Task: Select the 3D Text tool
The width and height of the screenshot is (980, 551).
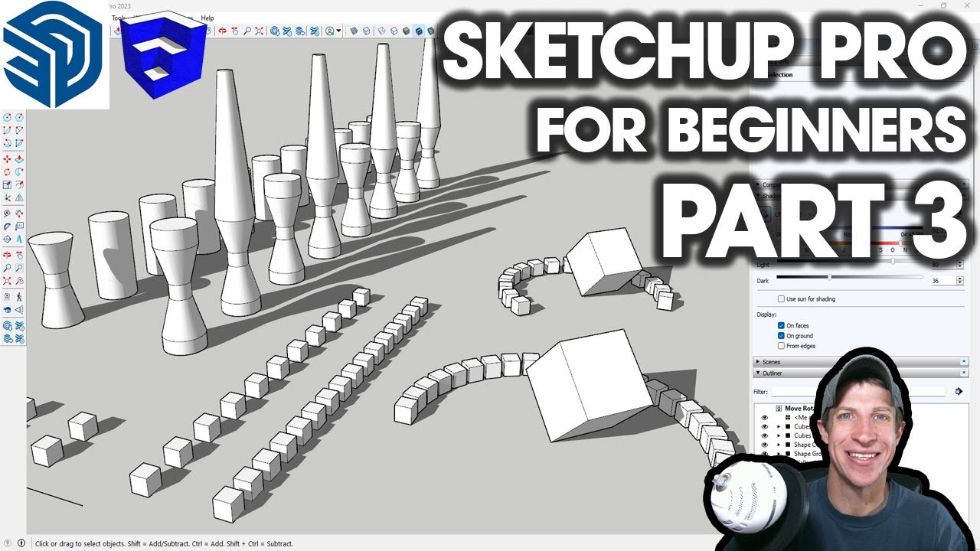Action: click(x=20, y=239)
